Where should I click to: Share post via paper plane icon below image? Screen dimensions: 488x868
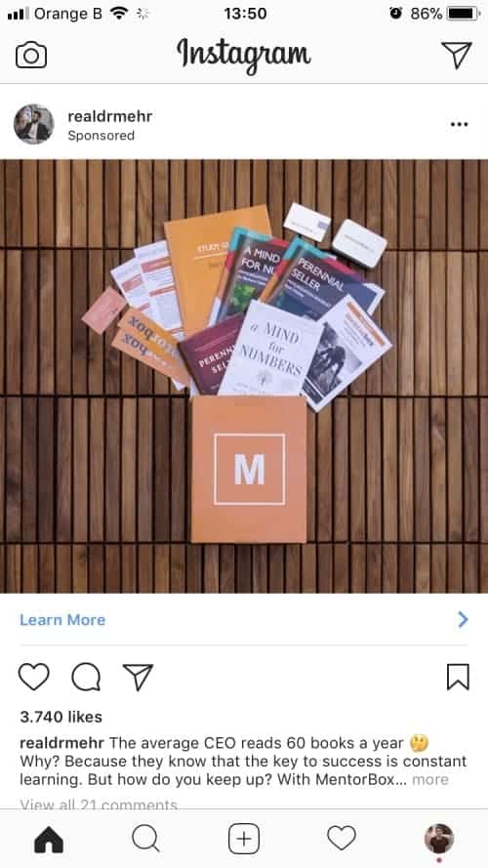pos(138,677)
